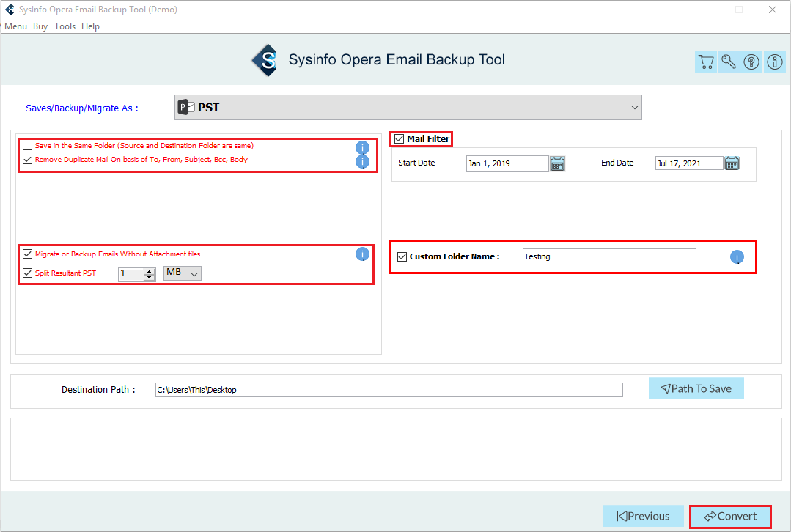Open the MB size unit dropdown
Viewport: 791px width, 532px height.
pos(183,273)
